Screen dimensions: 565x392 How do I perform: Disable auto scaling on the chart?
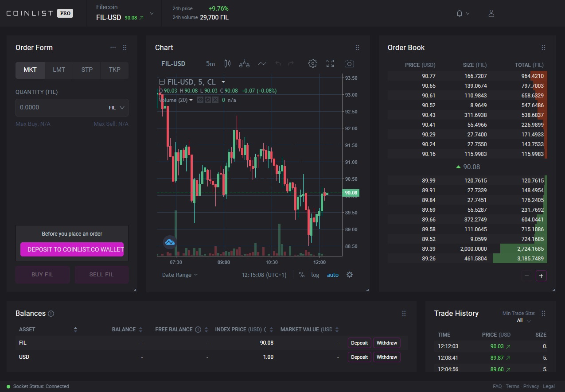tap(332, 275)
